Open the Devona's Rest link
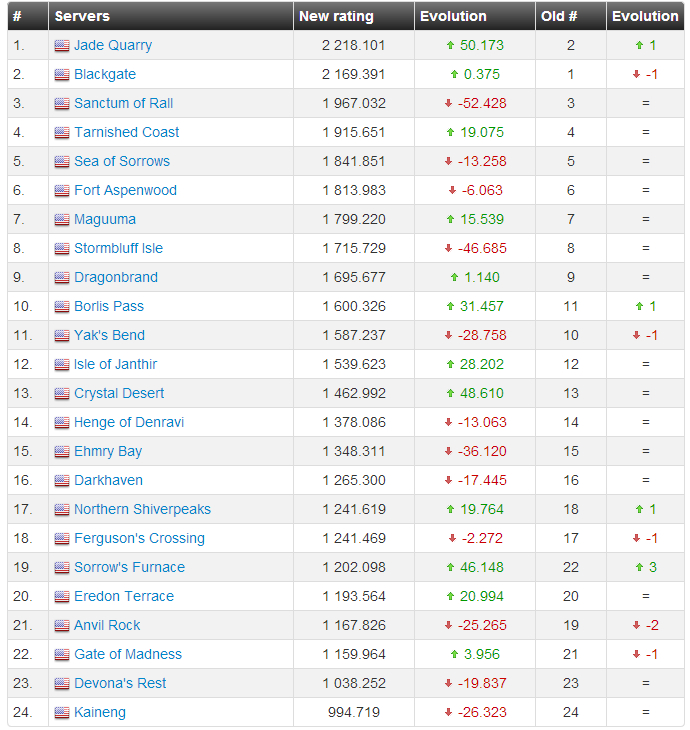Screen dimensions: 690x730 tap(120, 683)
